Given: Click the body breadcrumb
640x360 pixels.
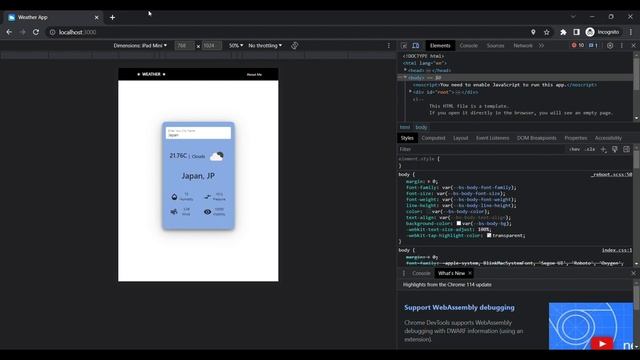Looking at the screenshot, I should pos(421,127).
